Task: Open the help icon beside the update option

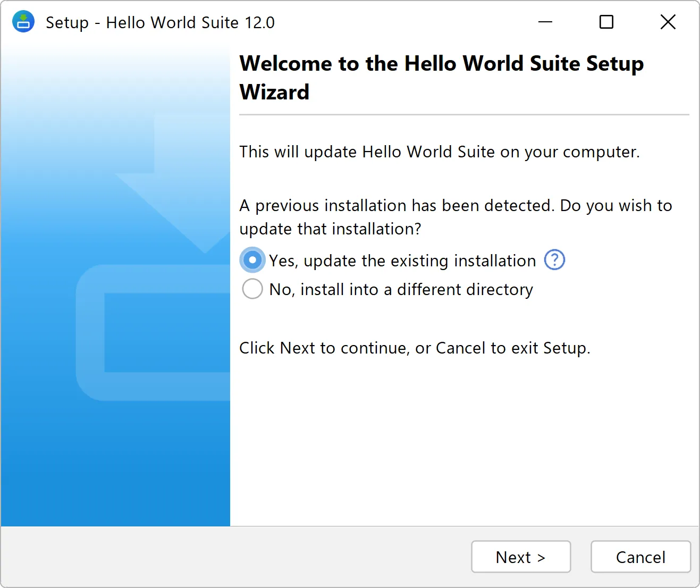Action: pyautogui.click(x=554, y=260)
